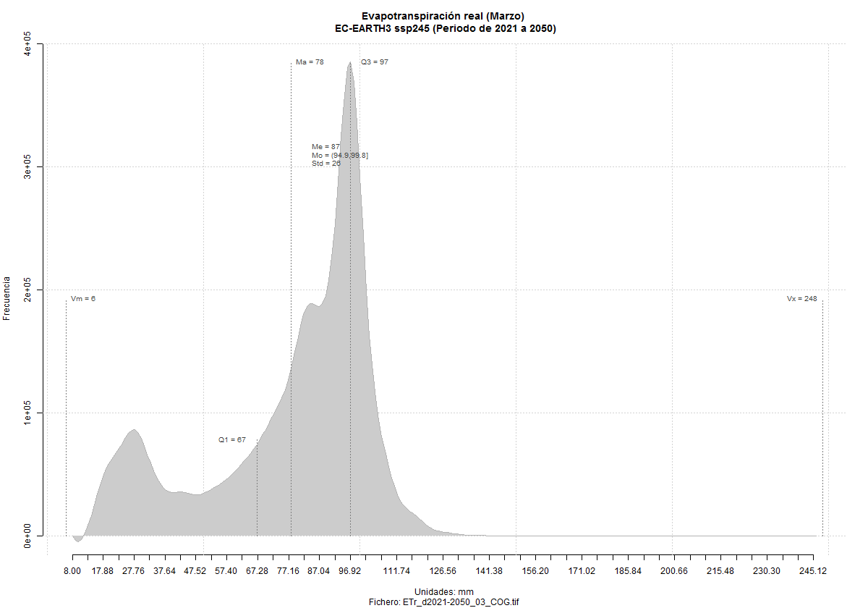This screenshot has height=608, width=868.
Task: Click the main density peak near 97
Action: tap(350, 64)
